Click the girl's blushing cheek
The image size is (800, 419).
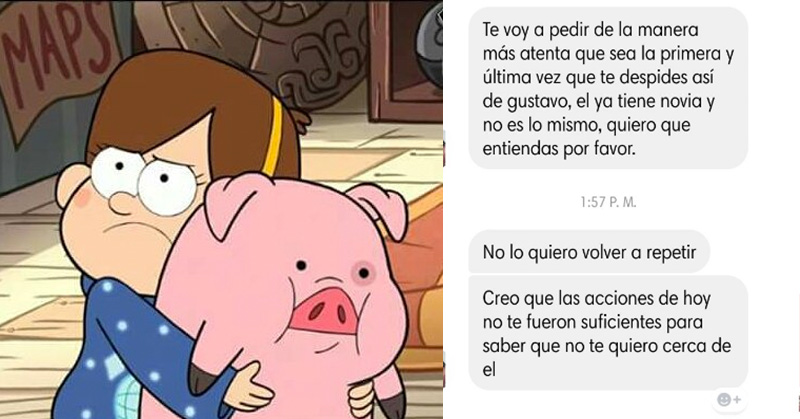point(83,197)
